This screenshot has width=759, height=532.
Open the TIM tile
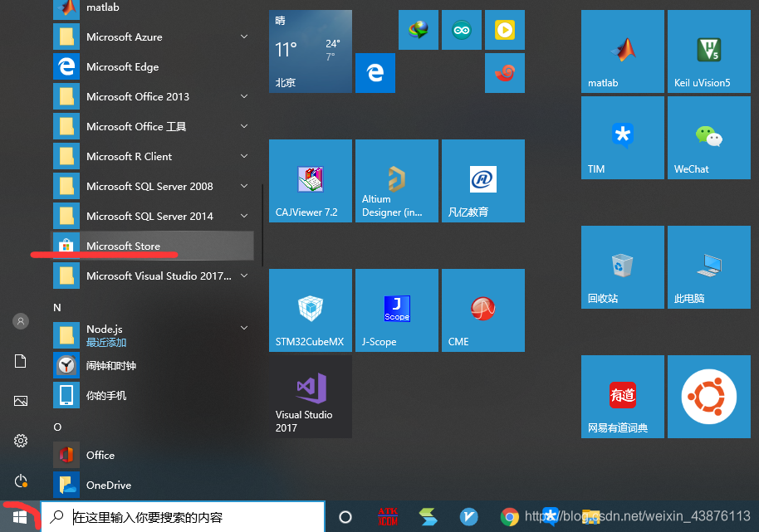623,138
